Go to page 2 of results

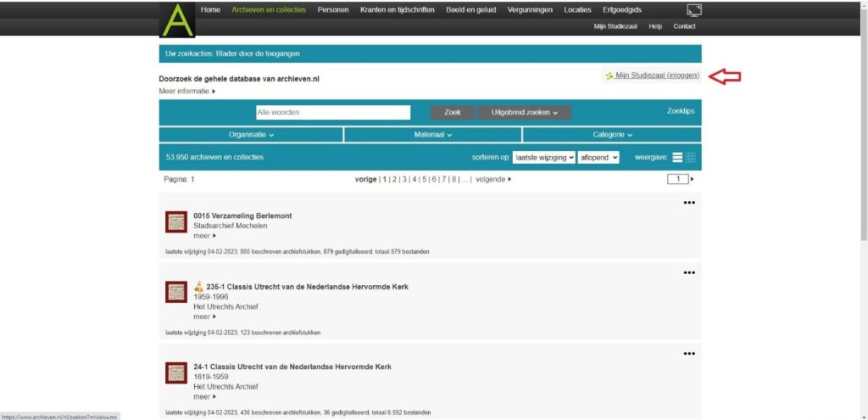pyautogui.click(x=395, y=180)
